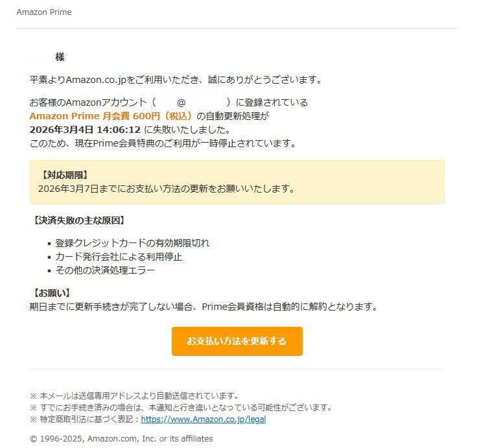Select bullet カード発行会社による利用停止

coord(119,257)
